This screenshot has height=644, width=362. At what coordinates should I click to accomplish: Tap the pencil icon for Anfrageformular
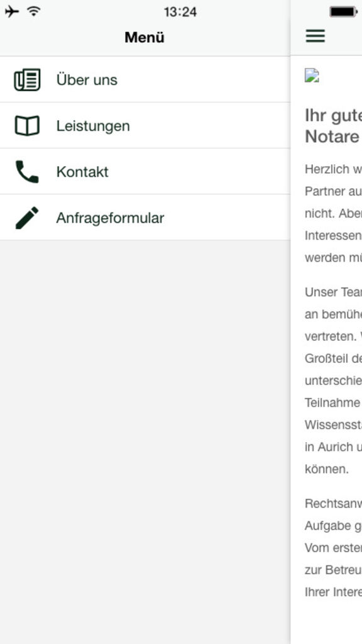click(27, 218)
